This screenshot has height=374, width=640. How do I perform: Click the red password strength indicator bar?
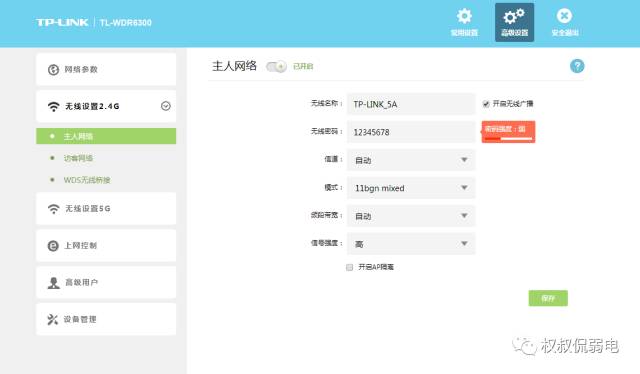tap(508, 132)
